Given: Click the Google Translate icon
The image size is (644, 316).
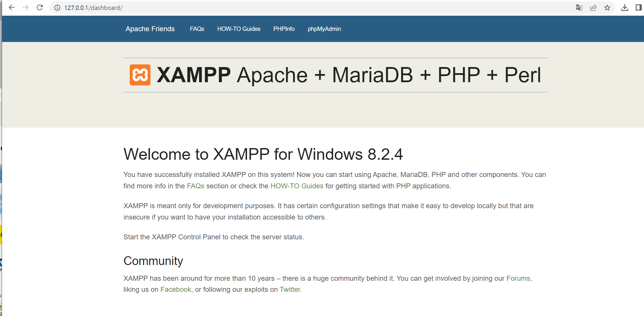Looking at the screenshot, I should pos(579,8).
